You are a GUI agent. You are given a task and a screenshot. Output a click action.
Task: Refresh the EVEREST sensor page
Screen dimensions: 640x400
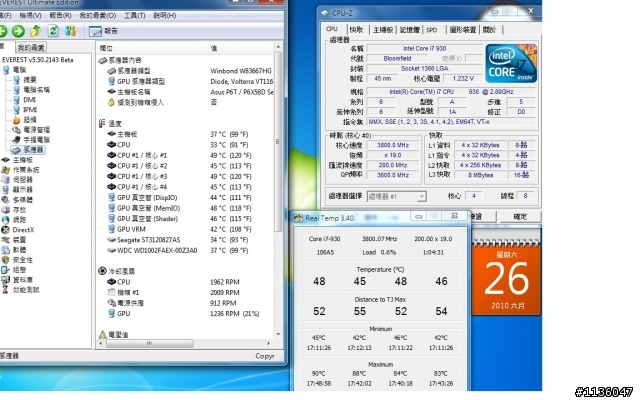pos(53,31)
